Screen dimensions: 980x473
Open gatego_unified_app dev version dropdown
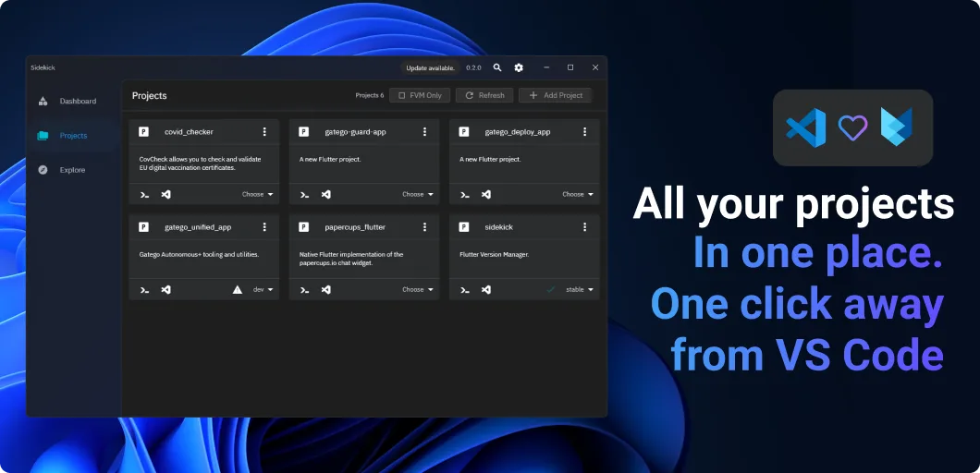263,289
